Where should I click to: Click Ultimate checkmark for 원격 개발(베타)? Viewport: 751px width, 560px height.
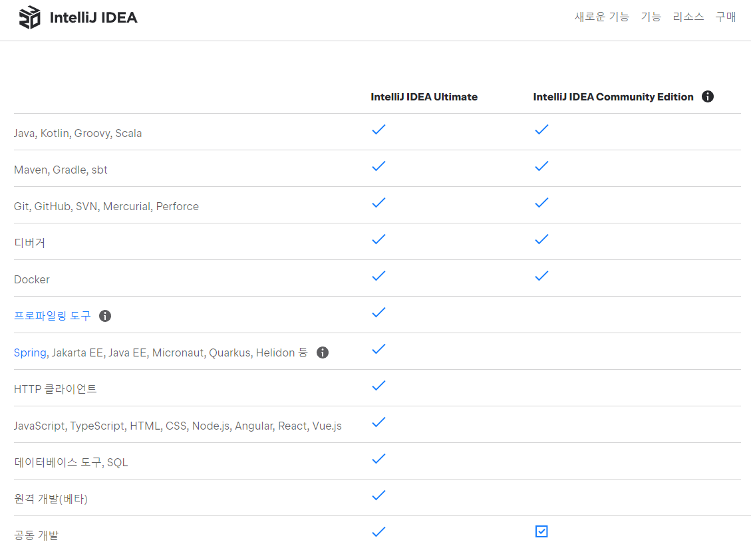pos(379,495)
